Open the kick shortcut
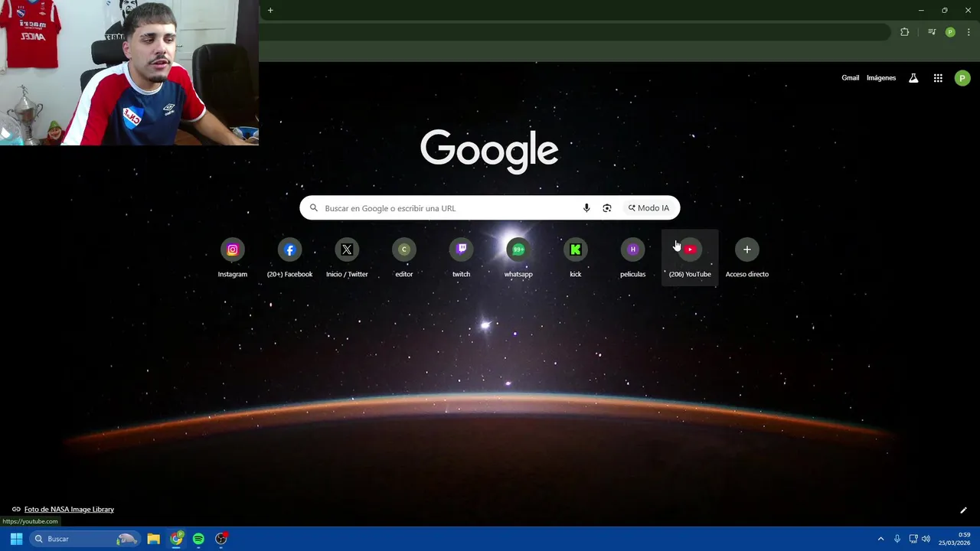 pos(576,258)
